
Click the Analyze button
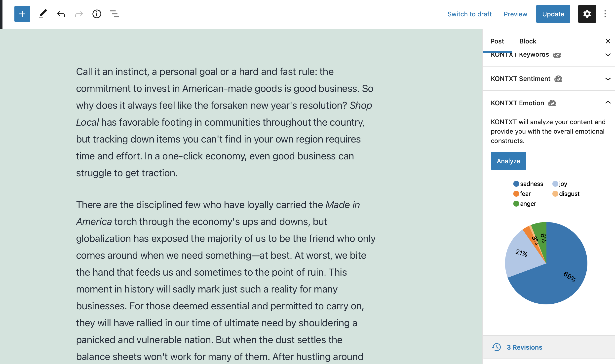[x=508, y=161]
